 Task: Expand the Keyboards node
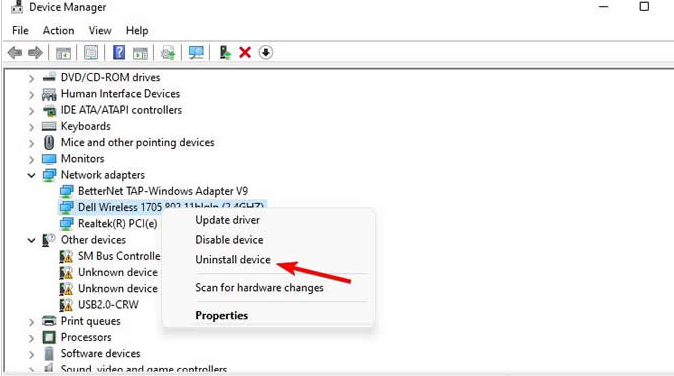pos(31,127)
